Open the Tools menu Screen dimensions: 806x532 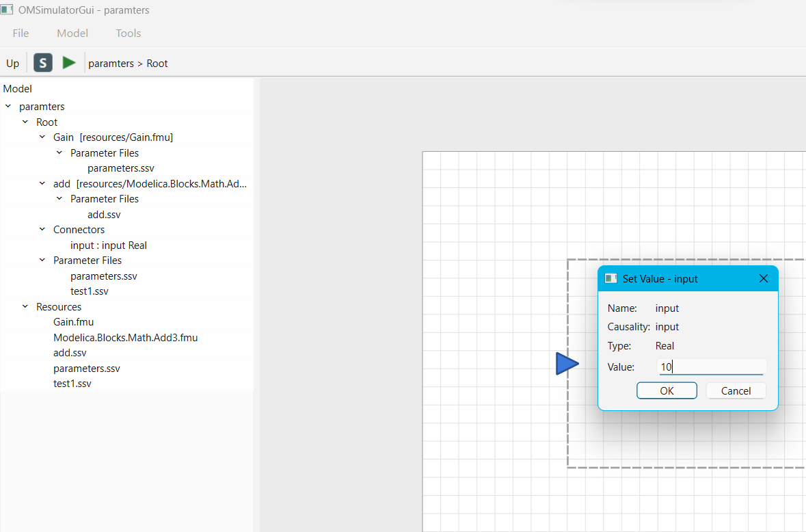[129, 33]
